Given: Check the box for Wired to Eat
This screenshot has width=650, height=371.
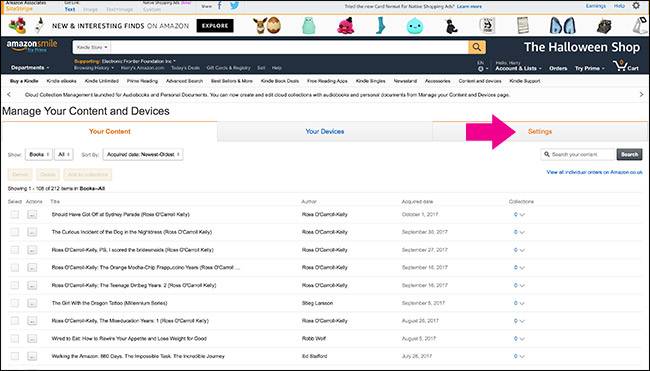Looking at the screenshot, I should point(15,338).
